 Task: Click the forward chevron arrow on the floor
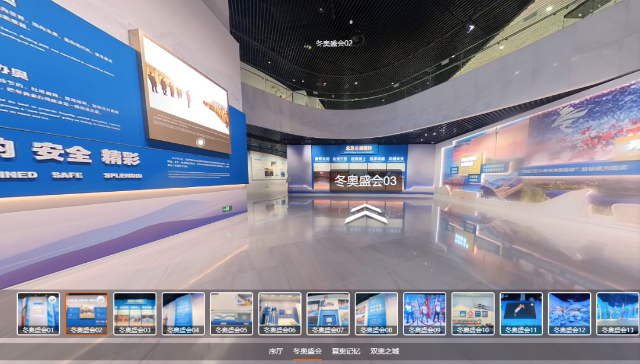366,214
